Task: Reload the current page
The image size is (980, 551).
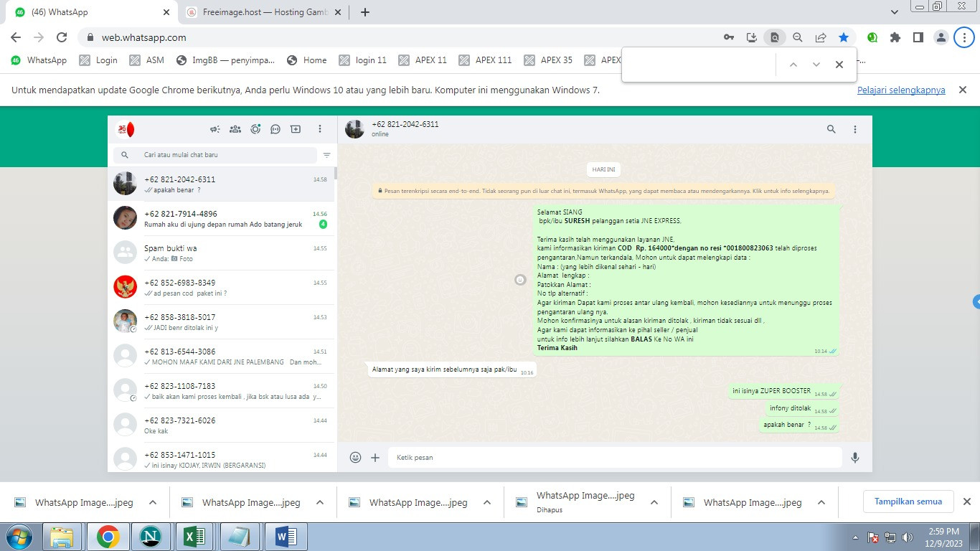Action: [x=62, y=37]
